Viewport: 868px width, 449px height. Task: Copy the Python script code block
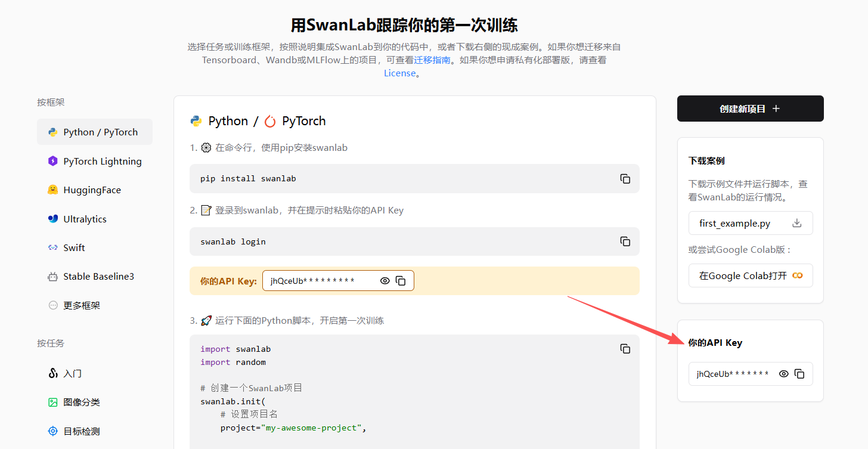pos(625,349)
